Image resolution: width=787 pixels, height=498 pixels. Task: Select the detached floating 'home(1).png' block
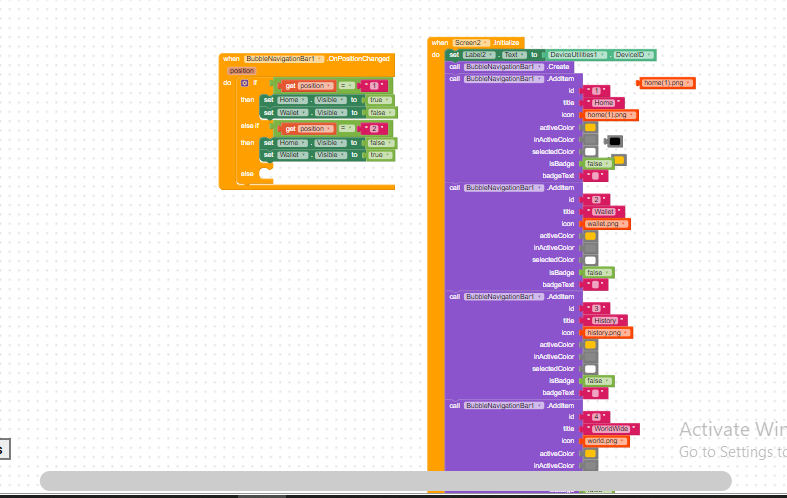coord(668,83)
